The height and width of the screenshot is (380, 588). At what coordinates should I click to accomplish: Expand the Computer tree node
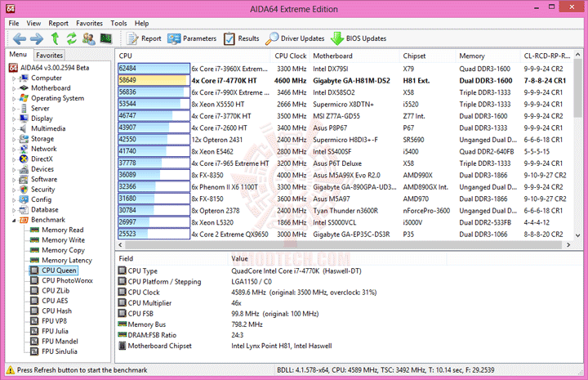(14, 78)
